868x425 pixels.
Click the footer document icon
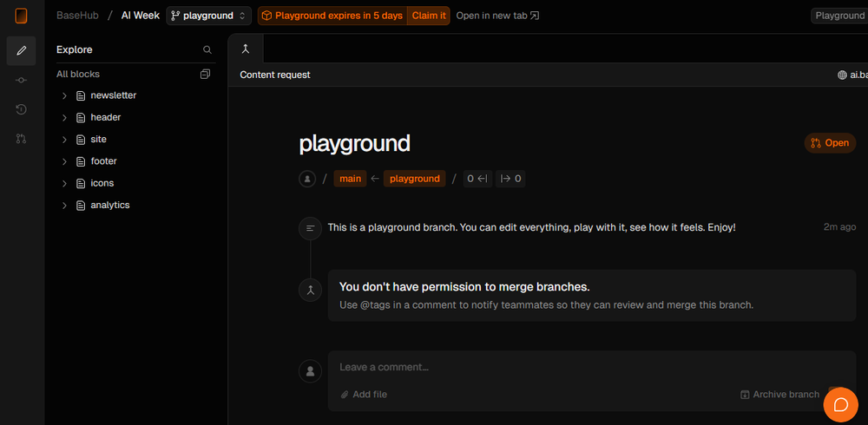(x=81, y=161)
